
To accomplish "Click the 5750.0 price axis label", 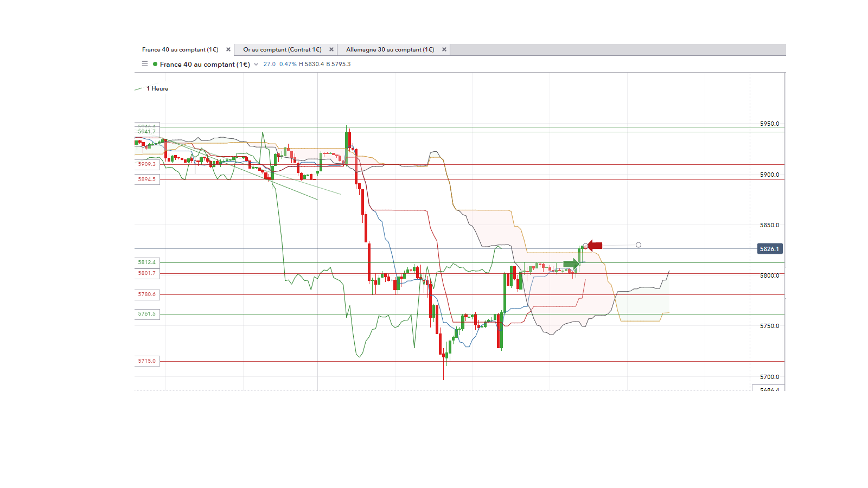I will 769,326.
